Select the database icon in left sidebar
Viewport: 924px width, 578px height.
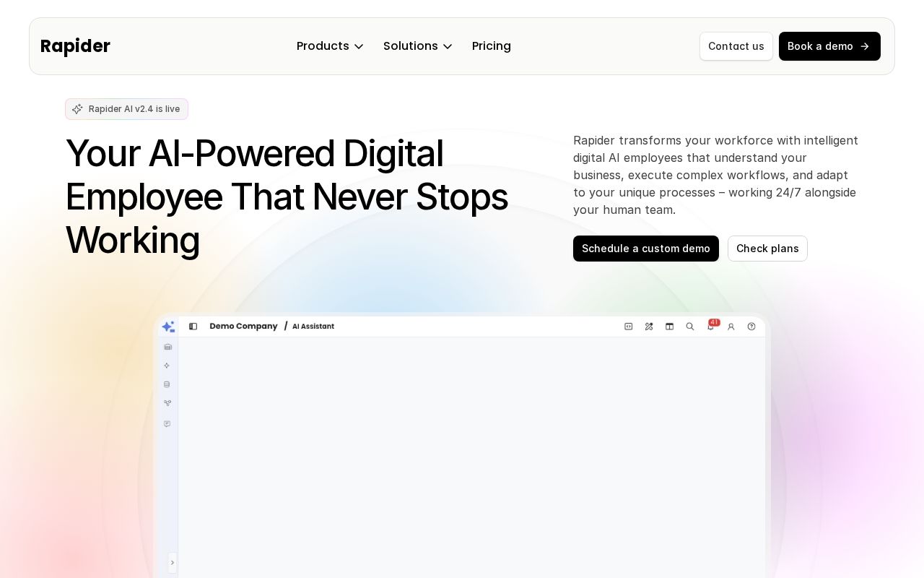point(167,384)
